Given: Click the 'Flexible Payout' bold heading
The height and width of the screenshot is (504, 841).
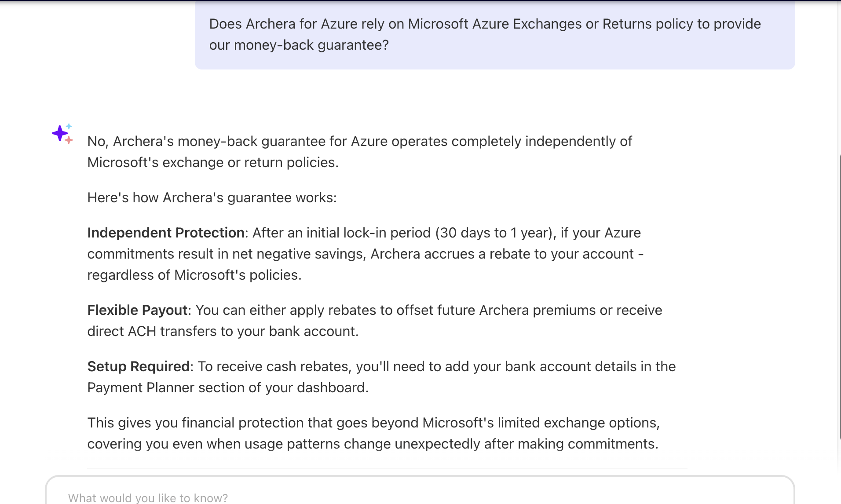Looking at the screenshot, I should 138,310.
